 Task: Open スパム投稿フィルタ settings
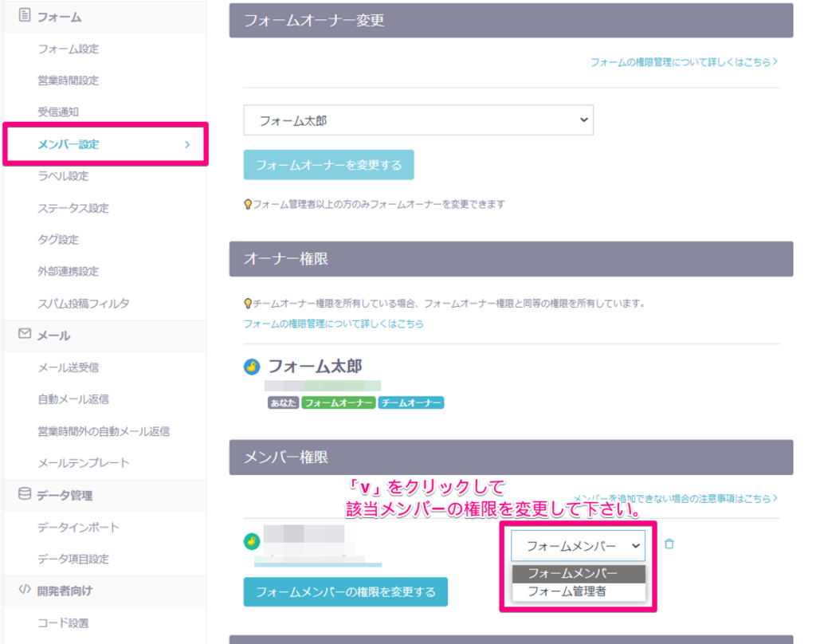[x=83, y=304]
